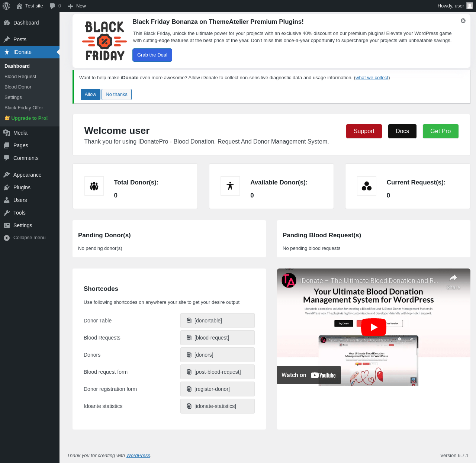Copy the [donors] shortcode icon
This screenshot has height=463, width=476.
point(189,355)
